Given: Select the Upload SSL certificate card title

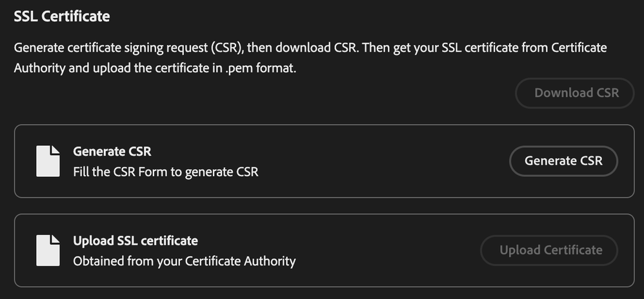Looking at the screenshot, I should (x=136, y=241).
